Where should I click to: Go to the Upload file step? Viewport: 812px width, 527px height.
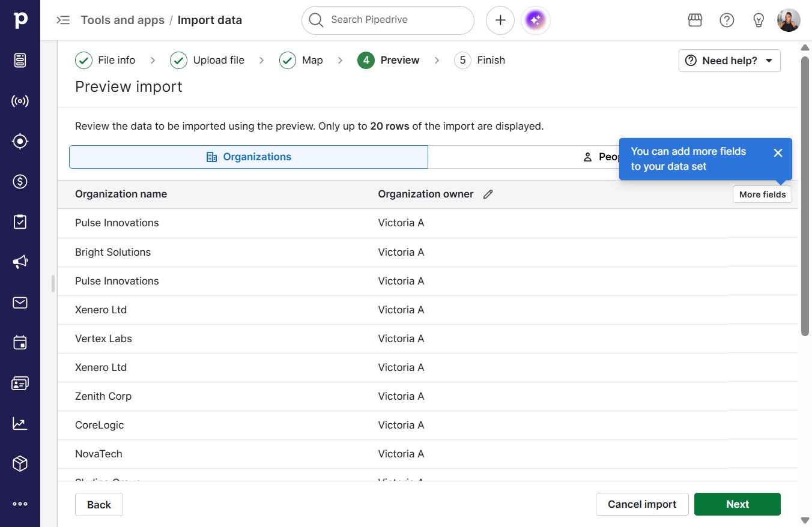coord(207,60)
